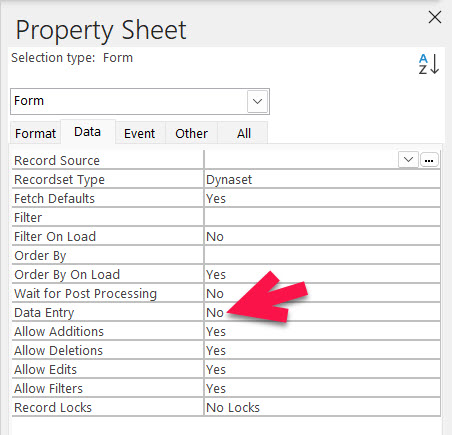Open the Form object selector dropdown

point(257,101)
